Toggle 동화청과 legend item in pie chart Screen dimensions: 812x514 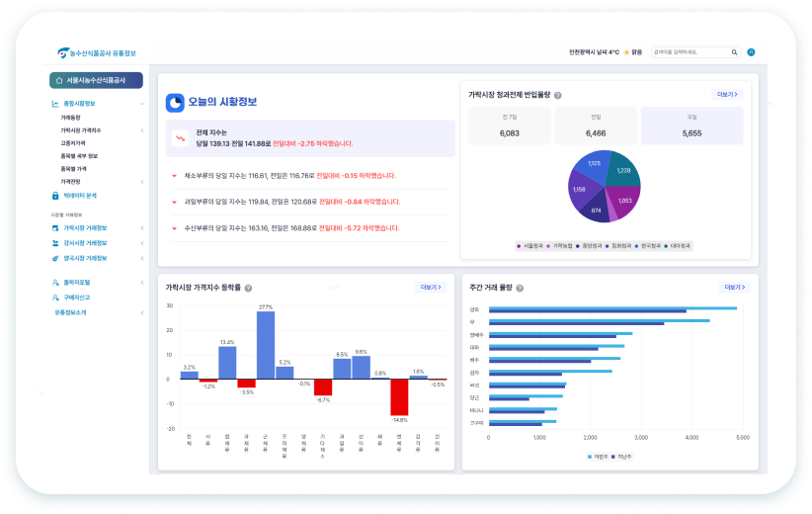click(x=618, y=246)
